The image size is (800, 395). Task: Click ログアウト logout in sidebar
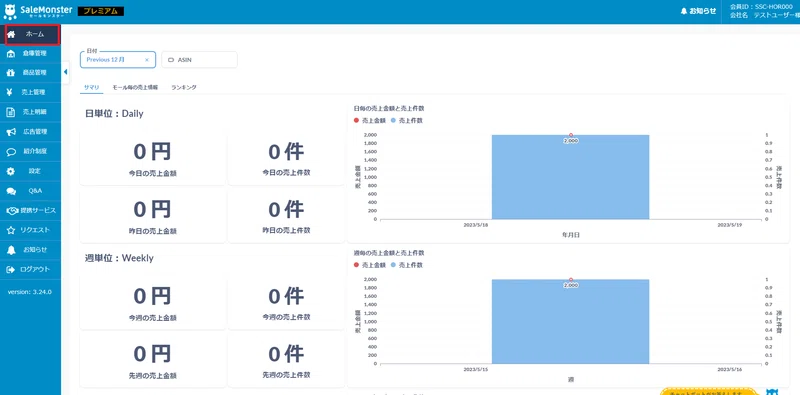[31, 269]
